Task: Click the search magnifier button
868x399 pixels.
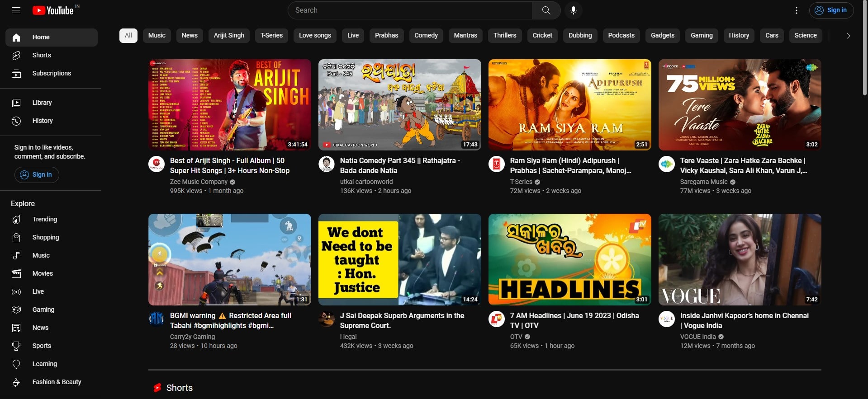Action: (x=546, y=10)
